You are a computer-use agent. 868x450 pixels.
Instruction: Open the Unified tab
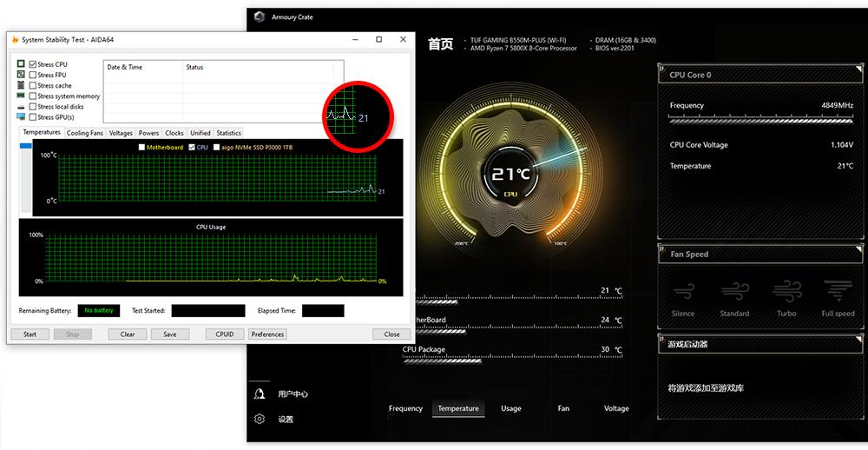[x=201, y=133]
